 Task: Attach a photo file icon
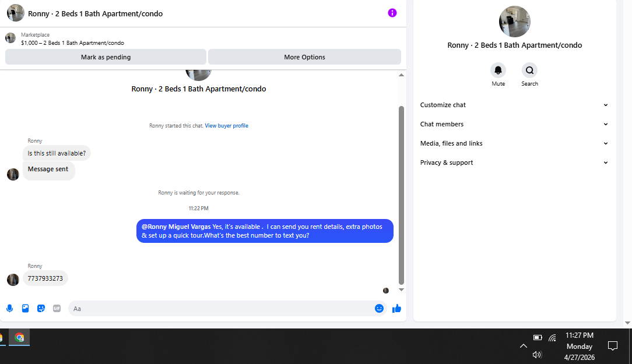(x=26, y=309)
